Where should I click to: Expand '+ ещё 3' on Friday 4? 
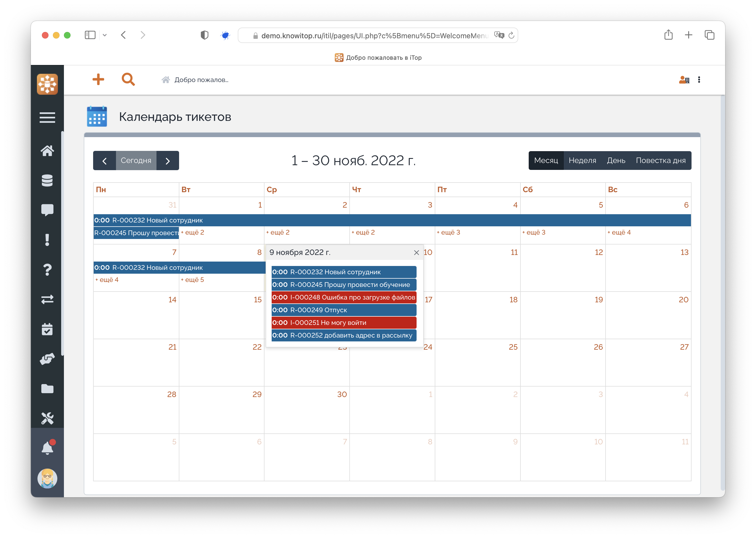pos(449,233)
